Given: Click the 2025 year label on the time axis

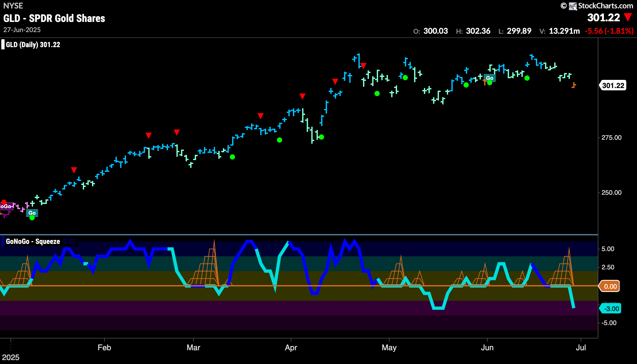Looking at the screenshot, I should (x=11, y=357).
